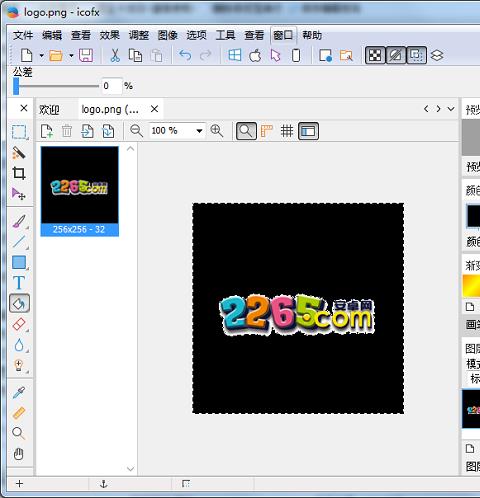Viewport: 480px width, 498px height.
Task: Go to previous tab with left chevron
Action: click(426, 109)
